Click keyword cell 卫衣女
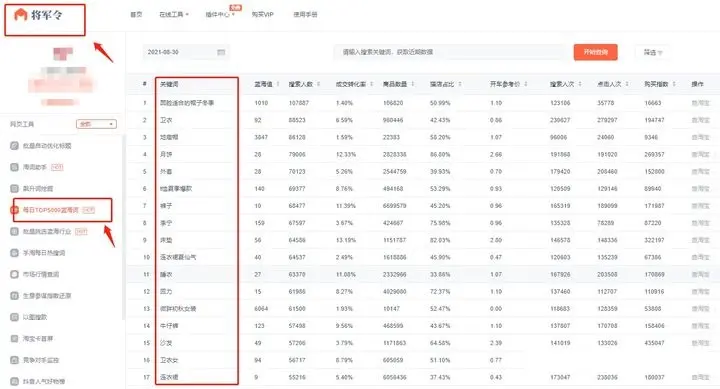720x389 pixels. [x=169, y=360]
